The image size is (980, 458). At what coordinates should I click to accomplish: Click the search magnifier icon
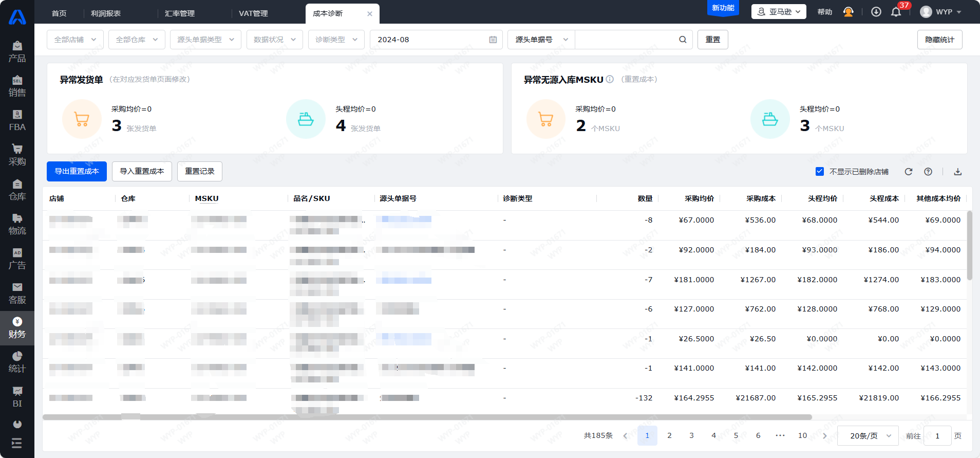[x=683, y=40]
